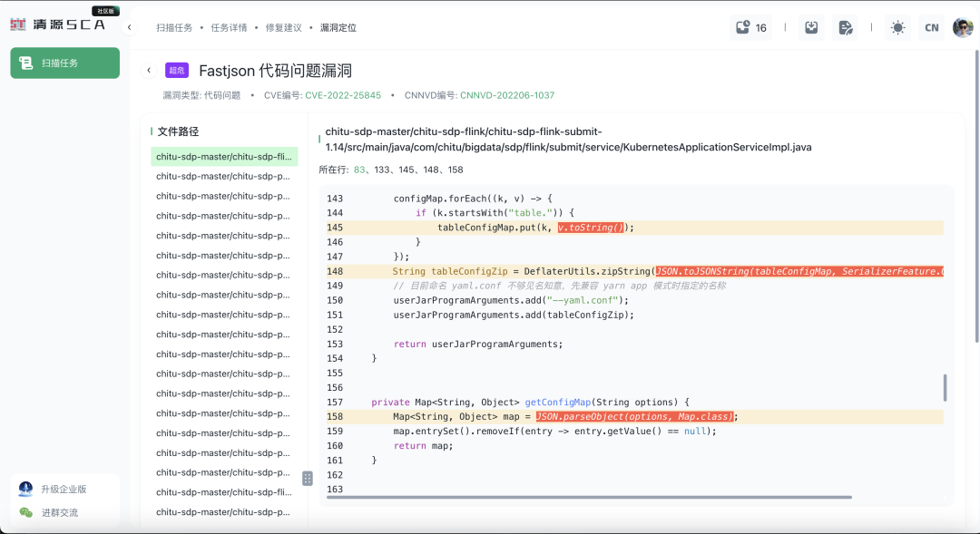980x534 pixels.
Task: Switch language via the CN button
Action: [931, 27]
